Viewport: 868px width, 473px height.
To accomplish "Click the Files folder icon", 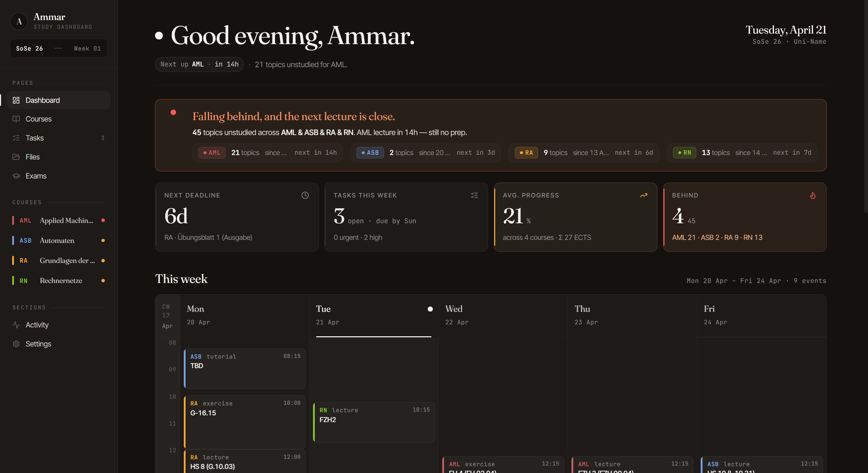I will point(16,157).
